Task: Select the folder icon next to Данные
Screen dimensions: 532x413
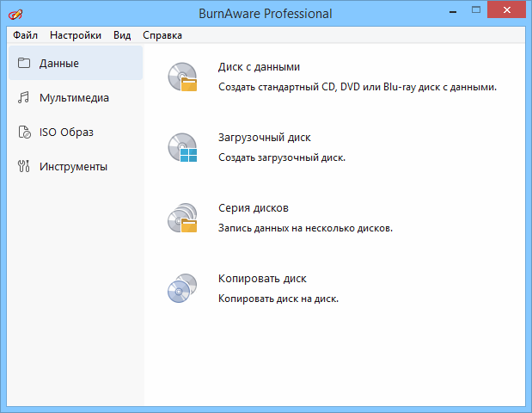Action: [24, 63]
